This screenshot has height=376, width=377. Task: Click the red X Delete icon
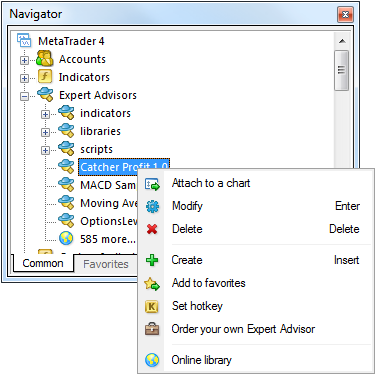pos(152,229)
